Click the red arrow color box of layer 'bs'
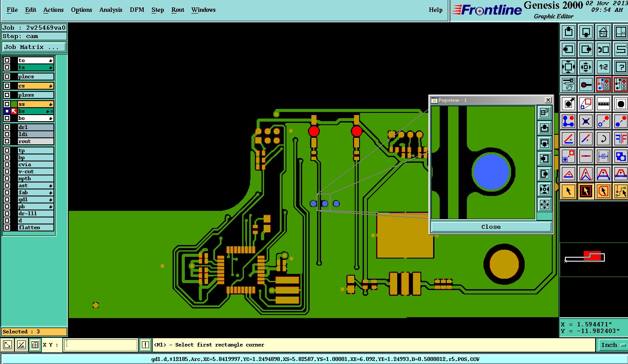The image size is (628, 364). click(x=14, y=111)
